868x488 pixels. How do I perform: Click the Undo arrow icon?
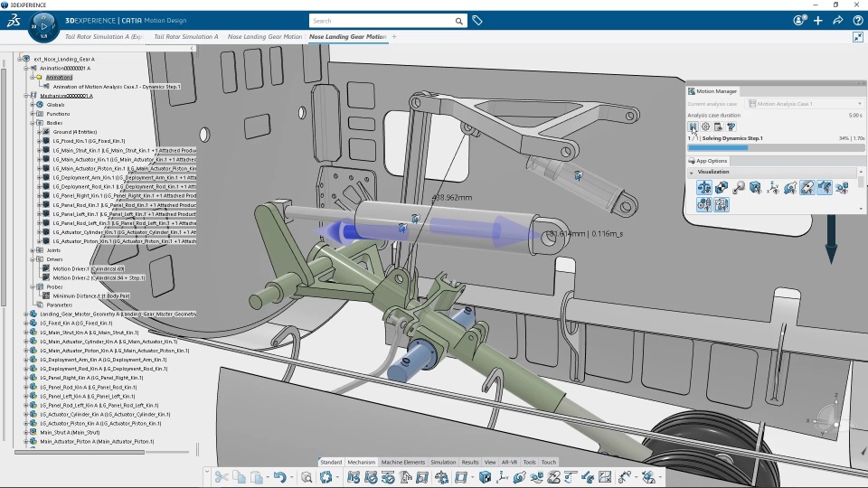(279, 477)
